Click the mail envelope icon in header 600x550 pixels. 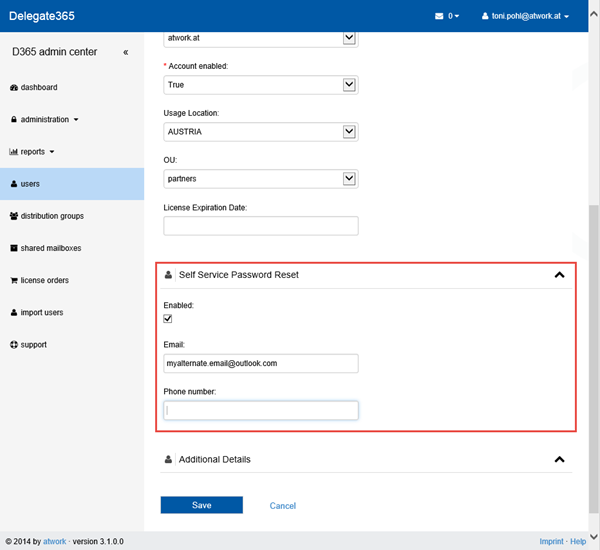[x=439, y=16]
